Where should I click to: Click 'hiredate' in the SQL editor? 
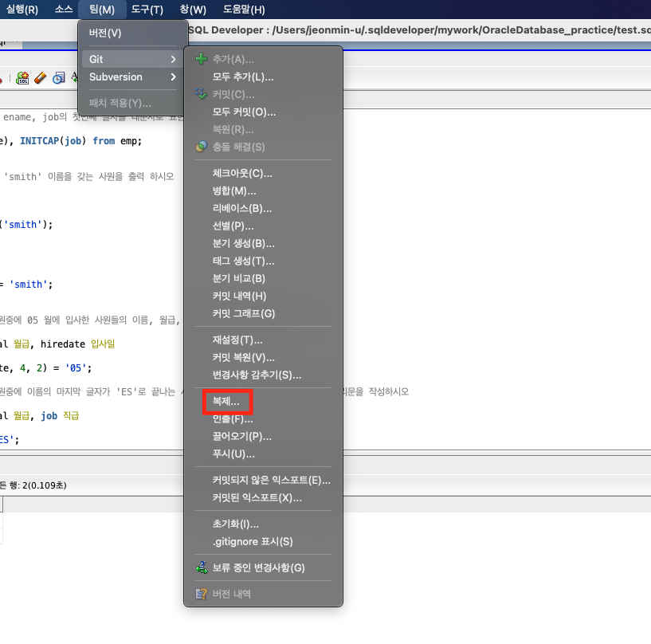(x=63, y=344)
